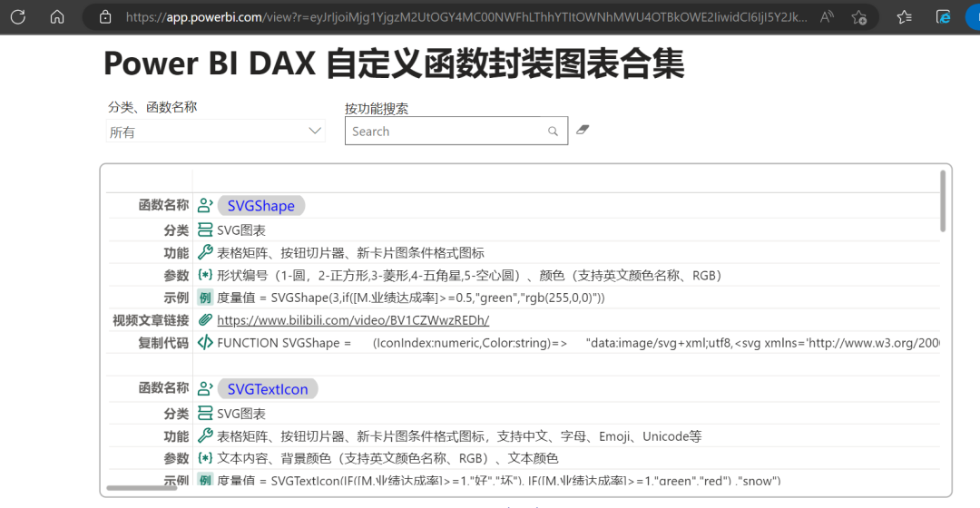Click SVG图表 text in SVGShape section
The width and height of the screenshot is (980, 508).
click(x=241, y=230)
